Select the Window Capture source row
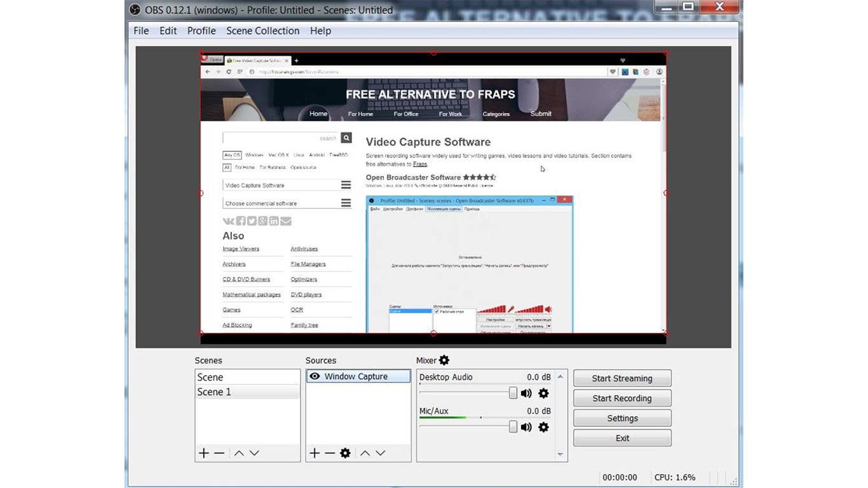 tap(358, 376)
